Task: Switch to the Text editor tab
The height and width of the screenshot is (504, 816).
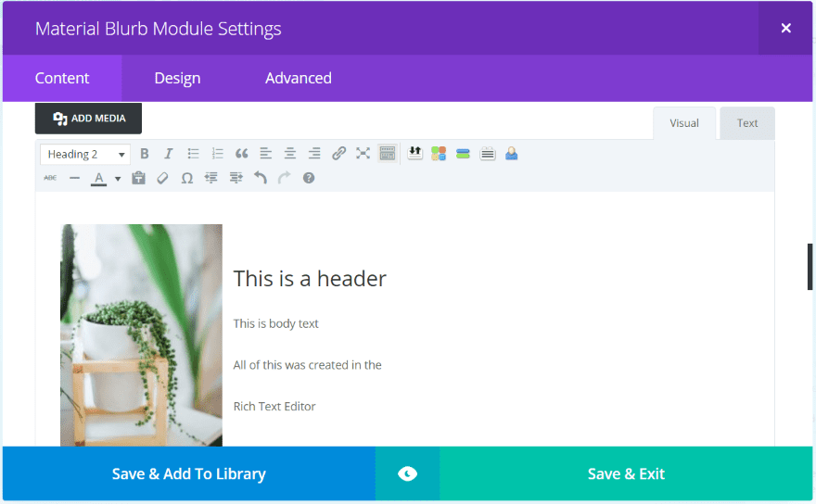Action: pos(747,123)
